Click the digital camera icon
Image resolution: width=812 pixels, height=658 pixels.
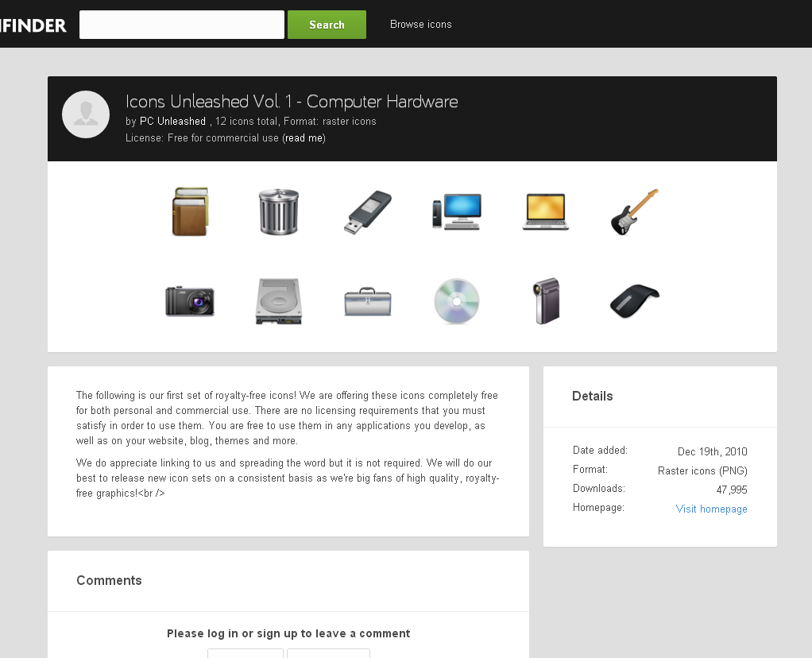pos(190,301)
